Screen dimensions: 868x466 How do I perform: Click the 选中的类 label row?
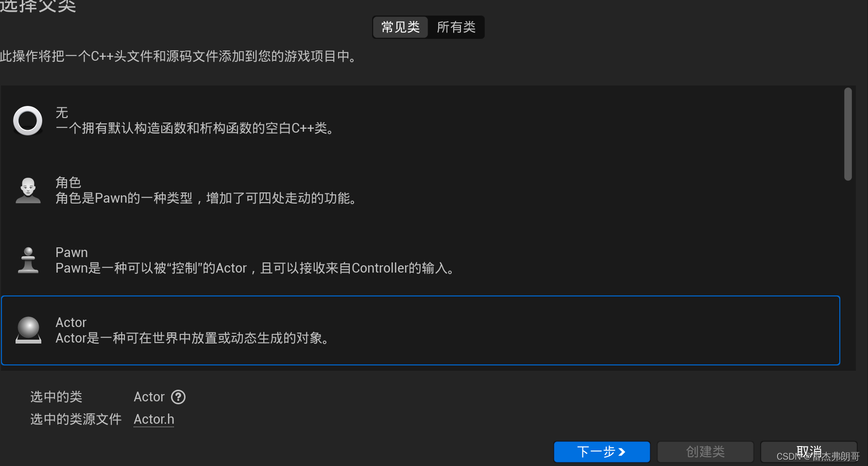[56, 397]
